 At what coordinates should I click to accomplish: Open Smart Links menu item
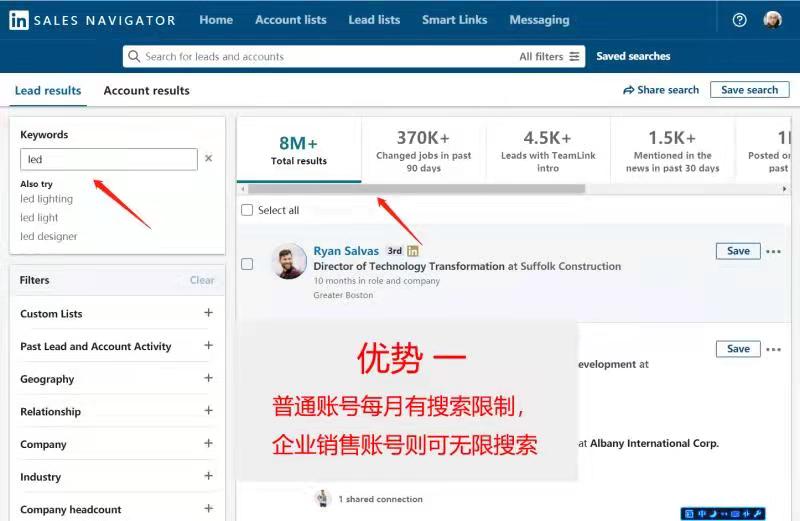click(x=455, y=20)
